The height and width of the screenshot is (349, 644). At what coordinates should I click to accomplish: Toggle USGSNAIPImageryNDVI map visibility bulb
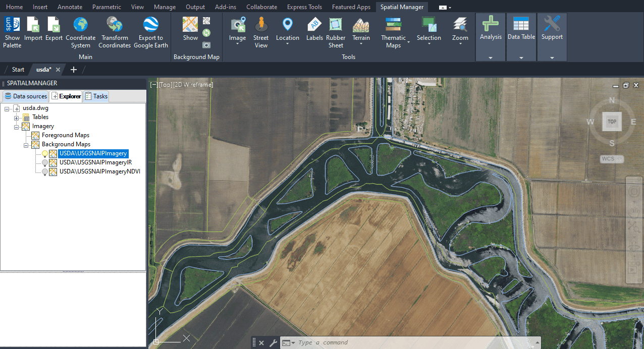(45, 172)
